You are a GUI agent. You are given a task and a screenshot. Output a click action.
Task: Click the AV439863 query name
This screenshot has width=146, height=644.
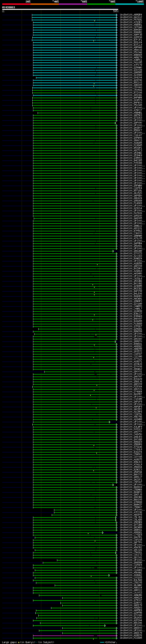[8, 7]
